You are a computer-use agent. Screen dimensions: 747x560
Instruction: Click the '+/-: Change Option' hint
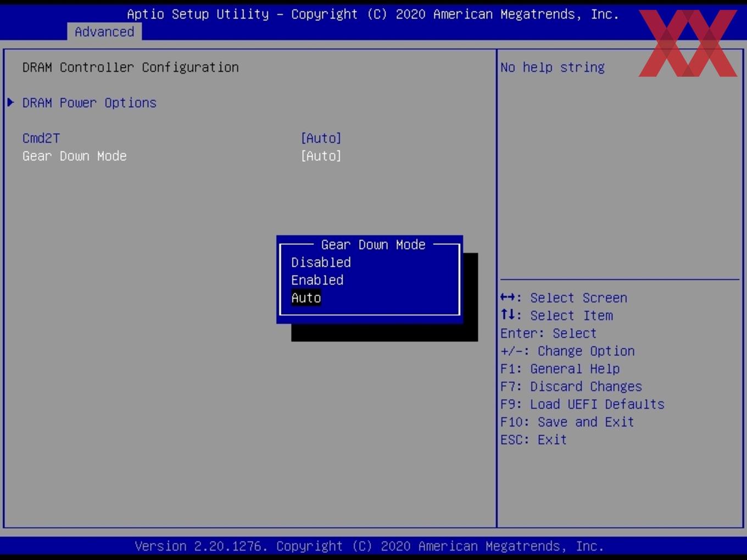point(567,351)
